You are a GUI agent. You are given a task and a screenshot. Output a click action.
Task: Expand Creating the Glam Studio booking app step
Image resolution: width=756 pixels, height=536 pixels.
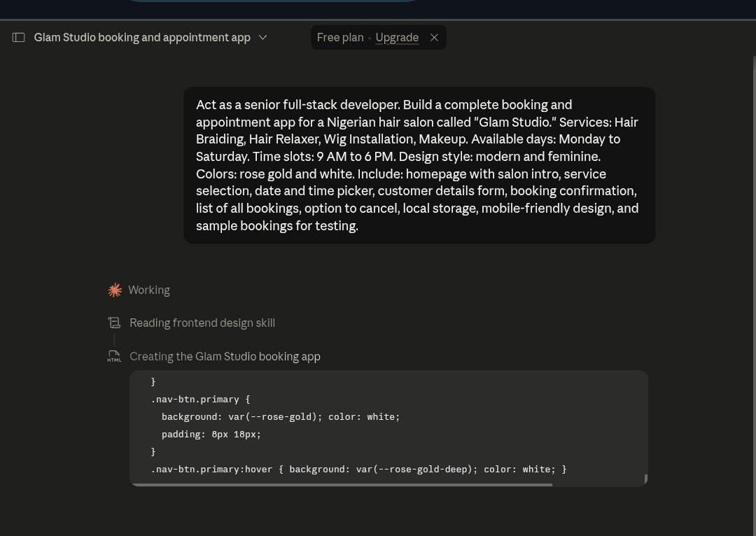click(225, 357)
